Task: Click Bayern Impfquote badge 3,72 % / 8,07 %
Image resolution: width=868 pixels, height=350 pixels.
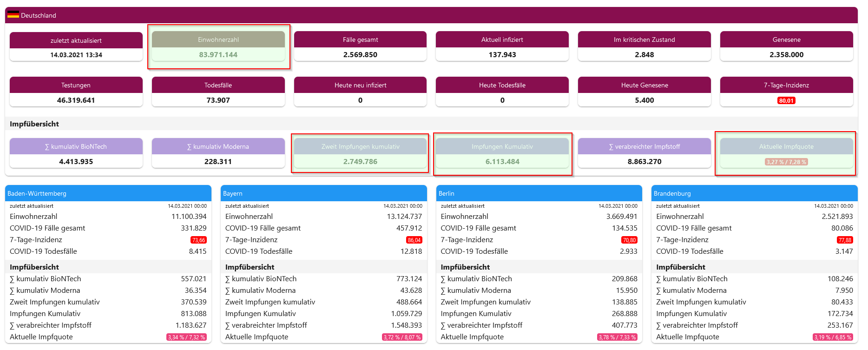Action: pyautogui.click(x=402, y=337)
